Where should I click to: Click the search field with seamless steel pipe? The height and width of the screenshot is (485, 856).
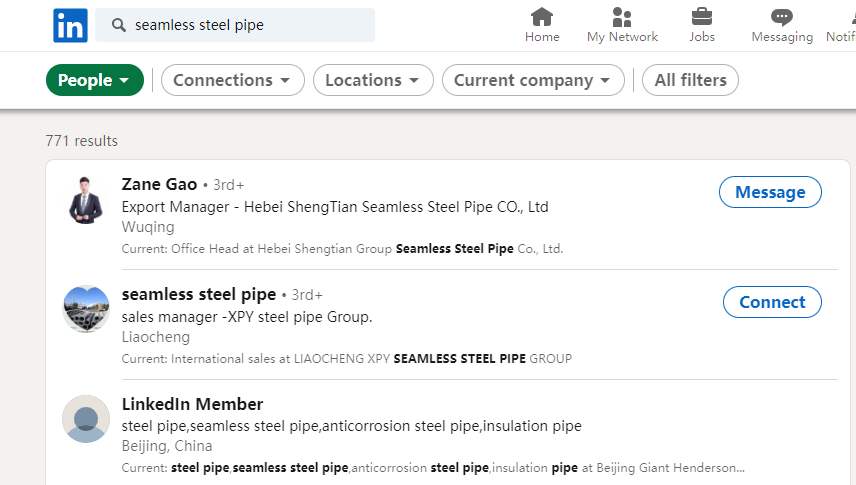click(250, 25)
